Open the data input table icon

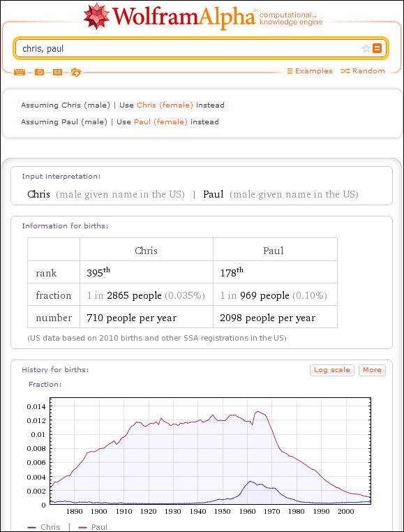click(58, 73)
